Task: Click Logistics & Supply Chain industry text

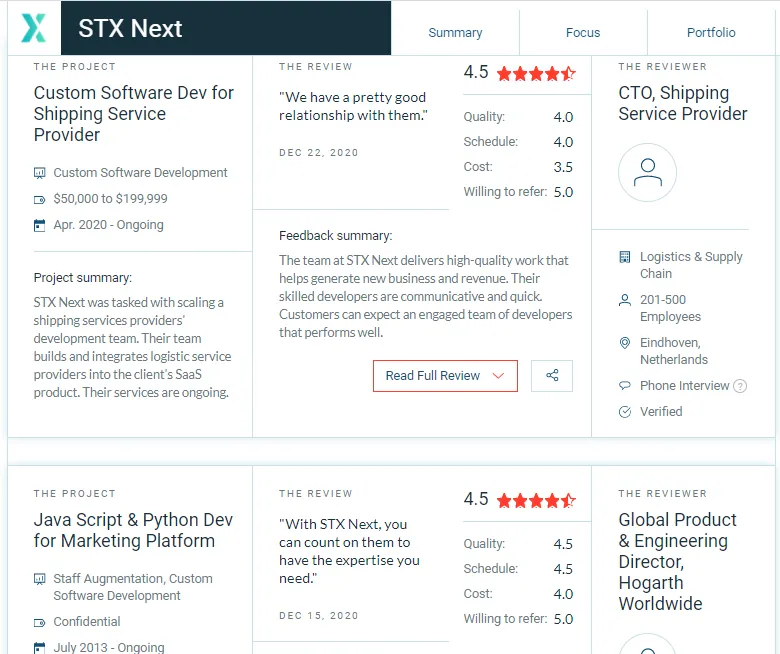Action: pyautogui.click(x=691, y=265)
